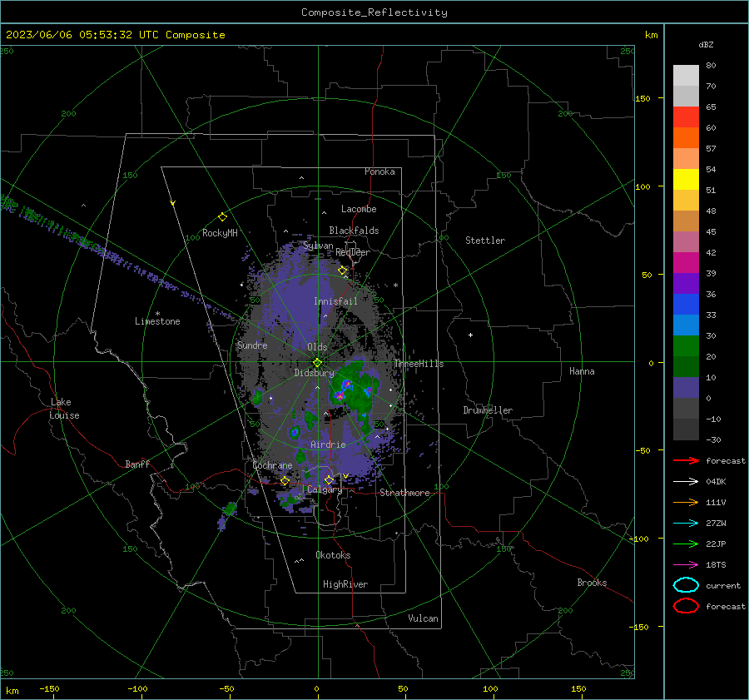
Task: Click the Hanna town label
Action: 582,371
